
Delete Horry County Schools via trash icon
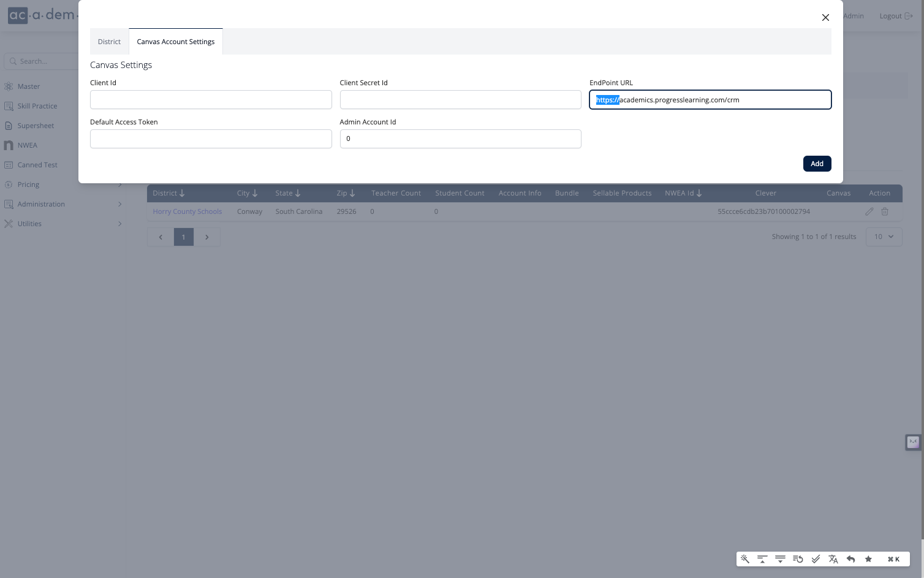point(885,211)
